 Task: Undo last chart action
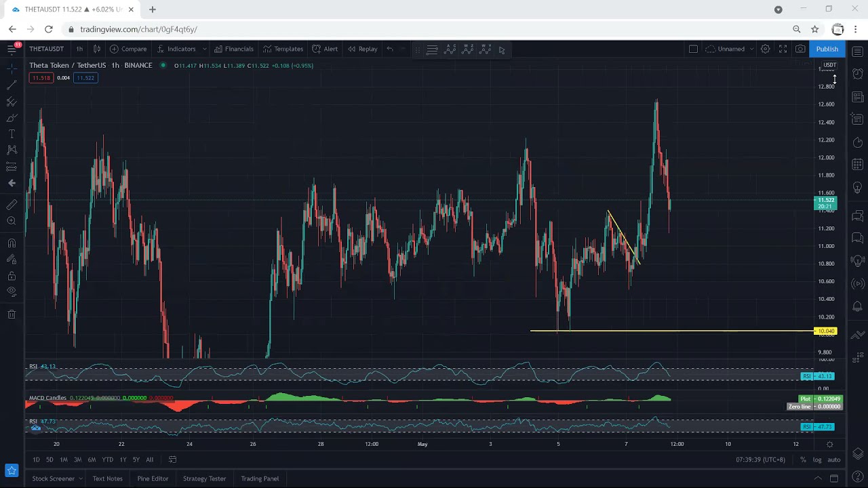tap(390, 49)
